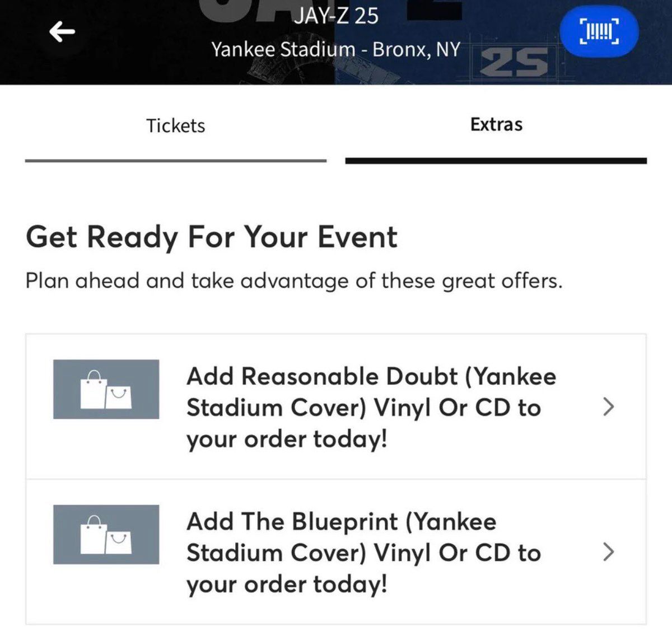
Task: Click the JAY-Z 25 event title
Action: [336, 16]
